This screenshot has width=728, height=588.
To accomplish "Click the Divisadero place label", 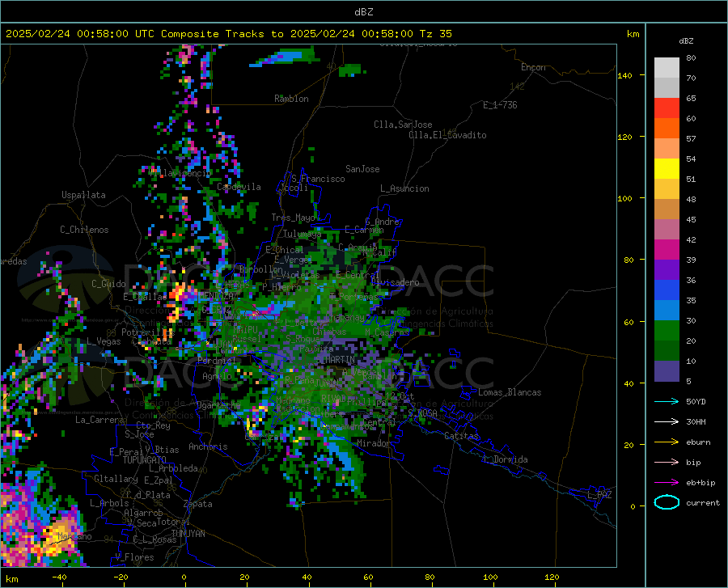I will [x=395, y=282].
